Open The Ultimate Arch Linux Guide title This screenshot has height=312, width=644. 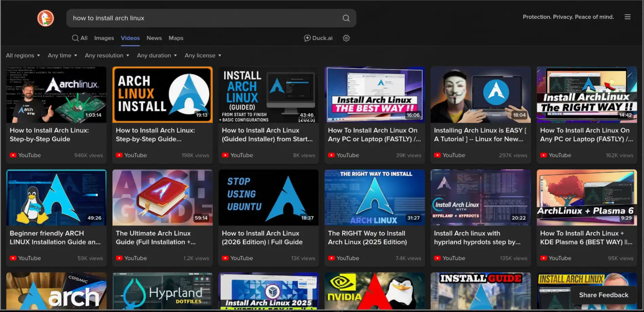[x=156, y=238]
